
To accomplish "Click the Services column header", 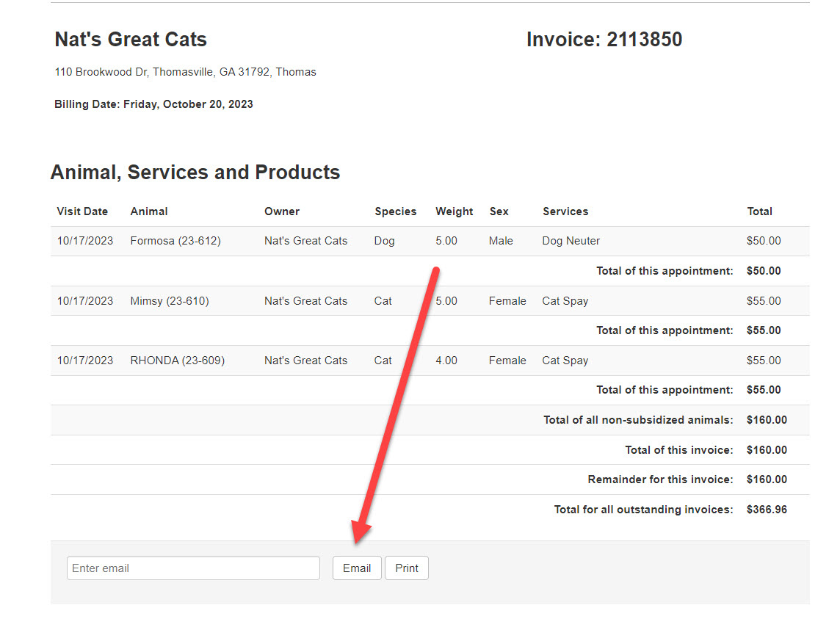I will coord(565,211).
